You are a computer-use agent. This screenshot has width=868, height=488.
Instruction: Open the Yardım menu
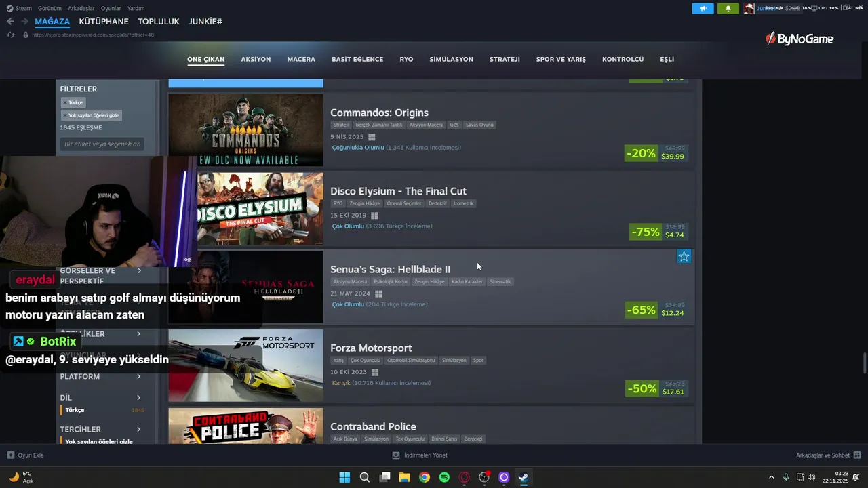[136, 8]
